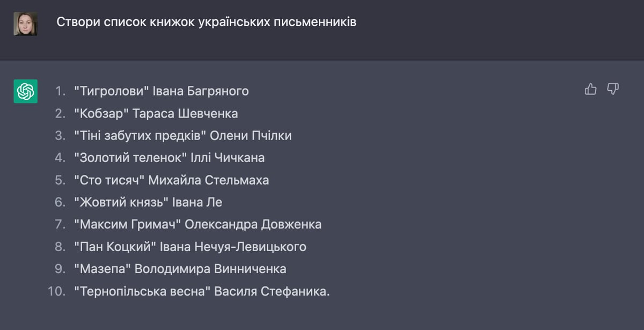Viewport: 644px width, 330px height.
Task: Click the thumbs down feedback icon
Action: point(613,89)
